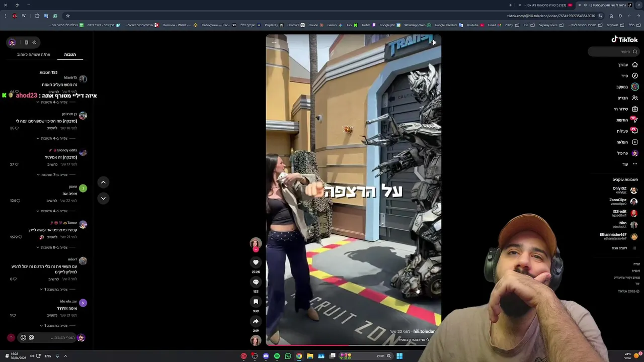Open WhatsApp from the taskbar
The height and width of the screenshot is (362, 644).
tap(288, 356)
